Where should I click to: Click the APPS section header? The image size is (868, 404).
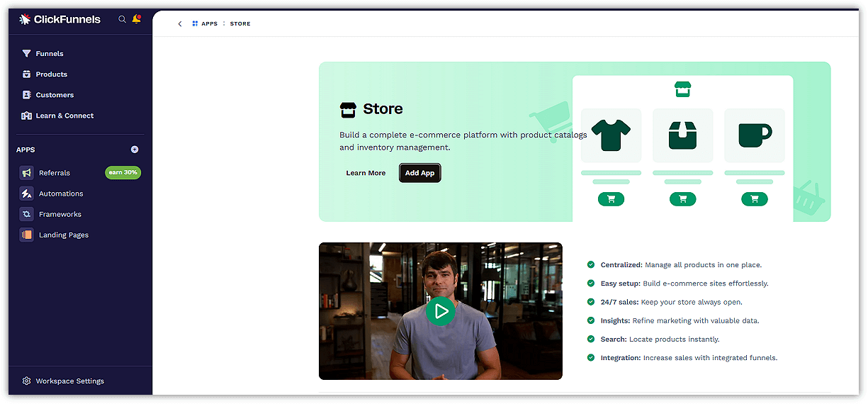pyautogui.click(x=26, y=150)
